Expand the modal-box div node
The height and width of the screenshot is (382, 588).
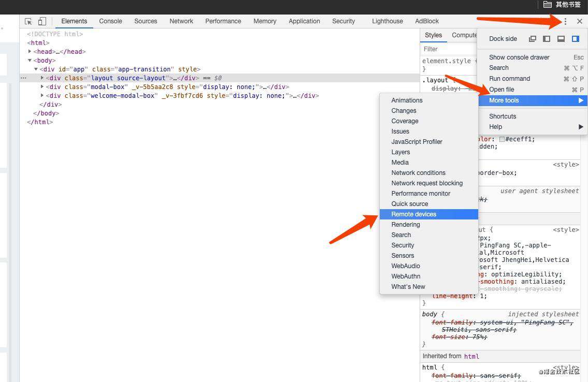[x=42, y=87]
